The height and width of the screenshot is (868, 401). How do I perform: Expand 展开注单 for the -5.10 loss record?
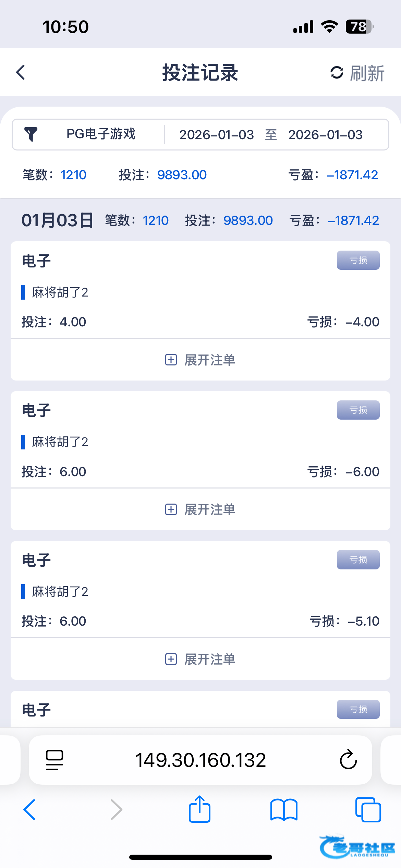[200, 659]
